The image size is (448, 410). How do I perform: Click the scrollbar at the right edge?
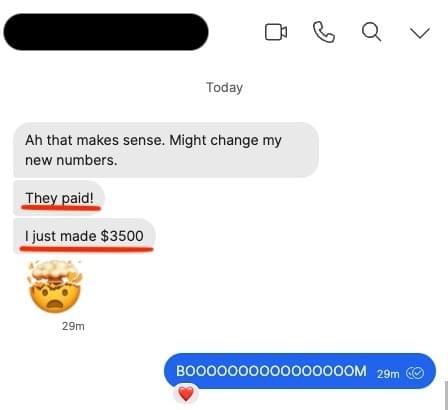446,396
